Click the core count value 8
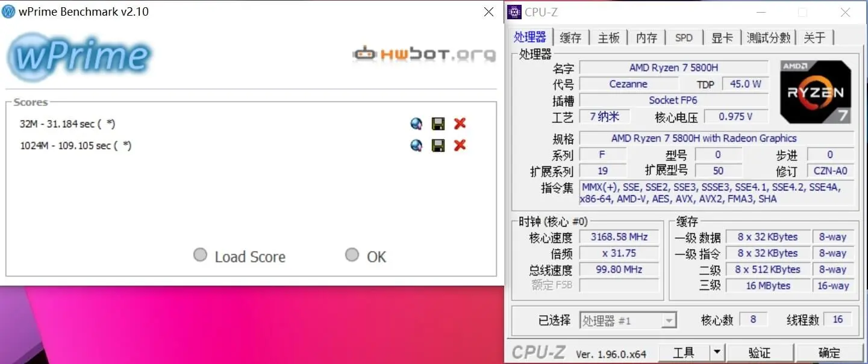Screen dimensions: 868x364 753,319
